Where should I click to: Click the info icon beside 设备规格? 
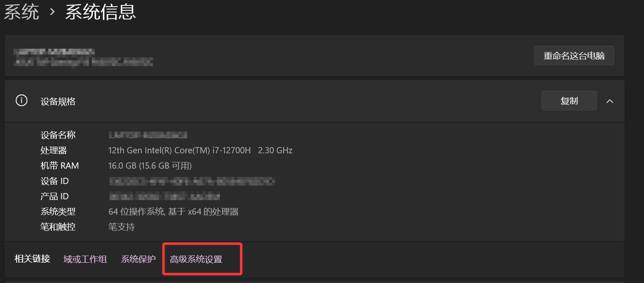pyautogui.click(x=22, y=101)
